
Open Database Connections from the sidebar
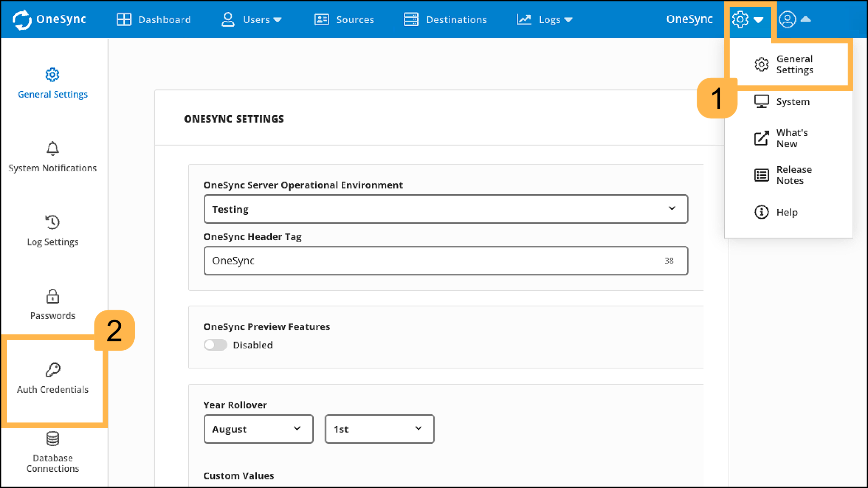point(52,452)
